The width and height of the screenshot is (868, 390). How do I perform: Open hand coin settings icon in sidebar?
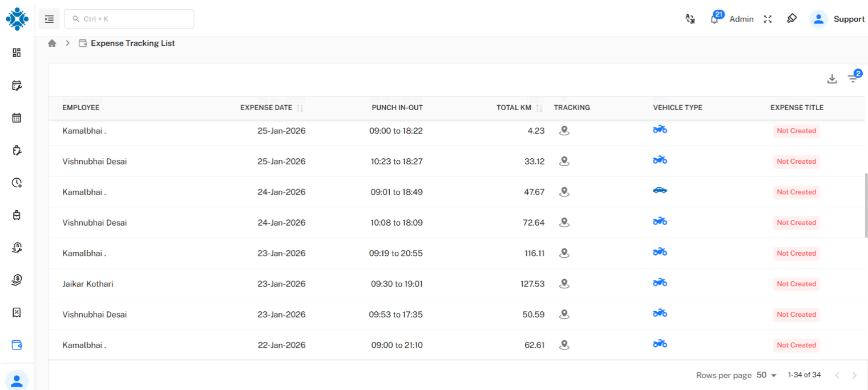point(17,248)
